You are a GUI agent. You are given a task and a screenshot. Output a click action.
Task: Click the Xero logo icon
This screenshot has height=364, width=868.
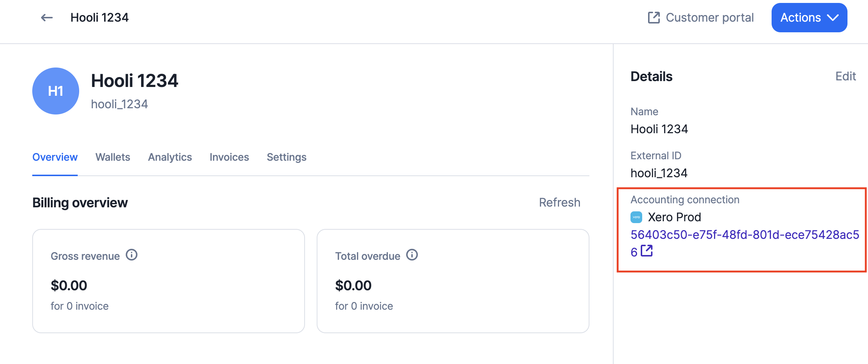coord(636,217)
